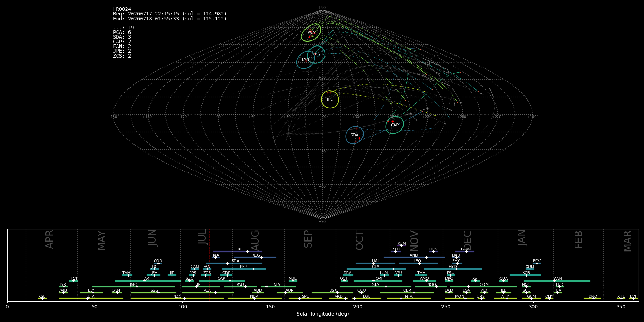Click the PER shower bar in timeline
This screenshot has height=322, width=644.
(x=244, y=269)
